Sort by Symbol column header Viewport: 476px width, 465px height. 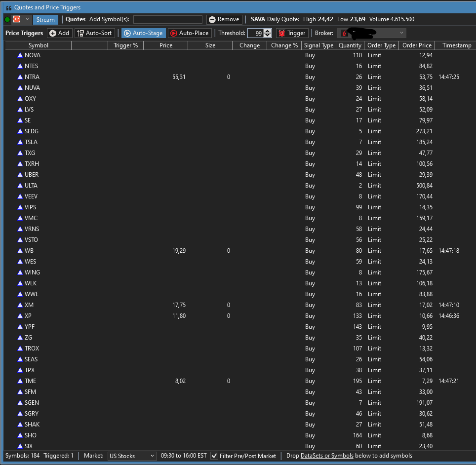38,45
